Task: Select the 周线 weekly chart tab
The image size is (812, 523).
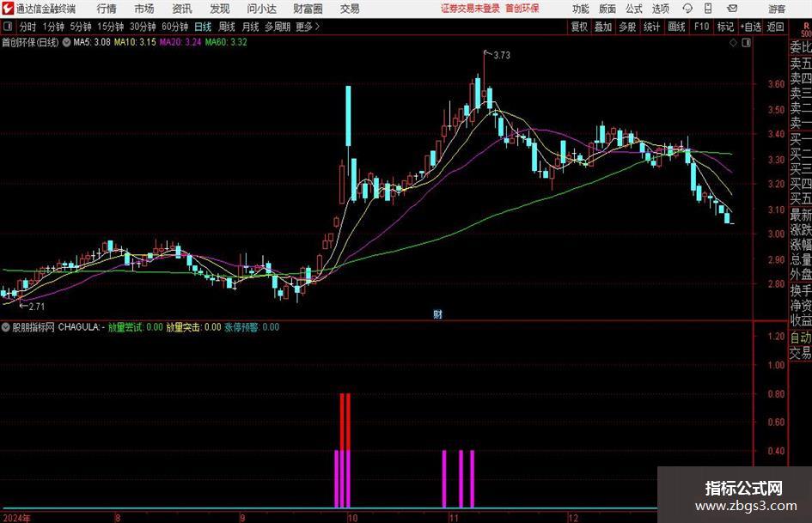Action: pyautogui.click(x=227, y=27)
